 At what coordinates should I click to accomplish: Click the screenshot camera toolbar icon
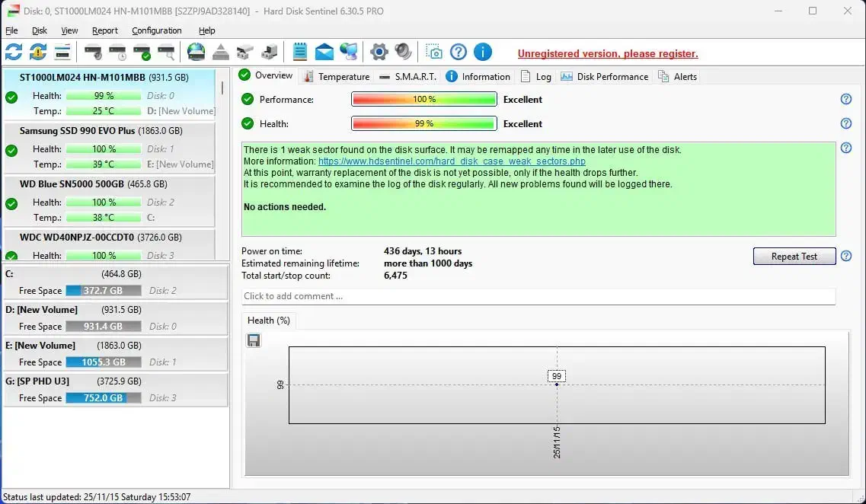434,52
